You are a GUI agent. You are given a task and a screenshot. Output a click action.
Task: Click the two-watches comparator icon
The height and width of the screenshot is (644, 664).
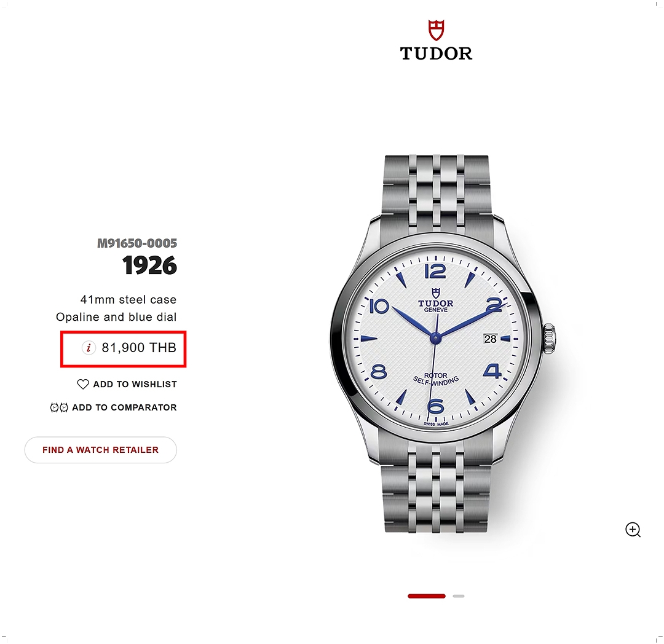pyautogui.click(x=59, y=407)
